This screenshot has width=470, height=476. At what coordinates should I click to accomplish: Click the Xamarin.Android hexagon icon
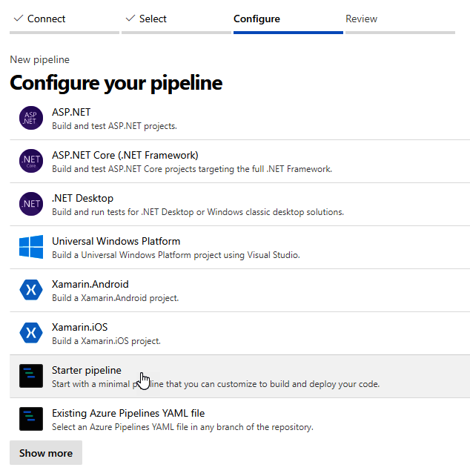(31, 290)
